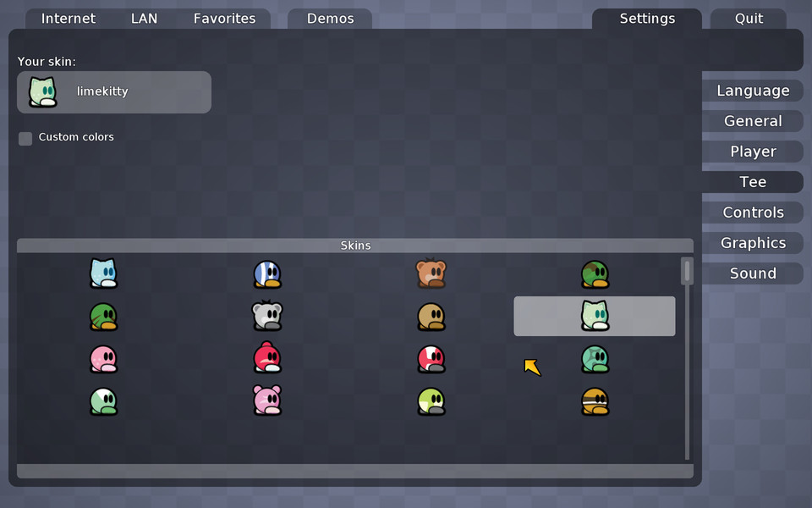Viewport: 812px width, 508px height.
Task: Select the brown bear skin
Action: click(x=431, y=273)
